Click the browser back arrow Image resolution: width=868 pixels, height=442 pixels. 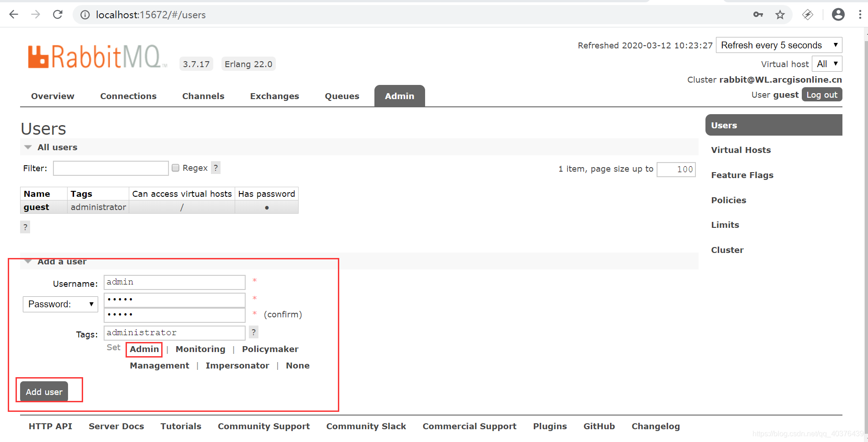click(x=14, y=15)
